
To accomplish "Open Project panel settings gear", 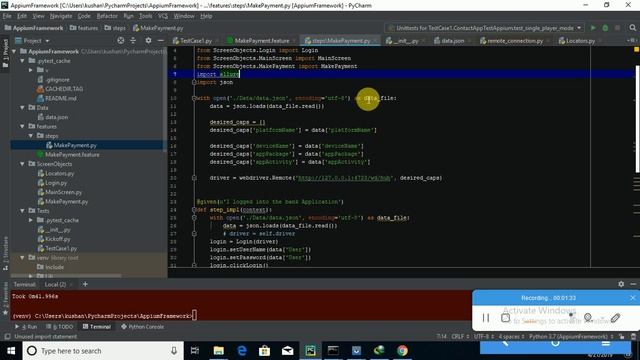I will pos(148,40).
